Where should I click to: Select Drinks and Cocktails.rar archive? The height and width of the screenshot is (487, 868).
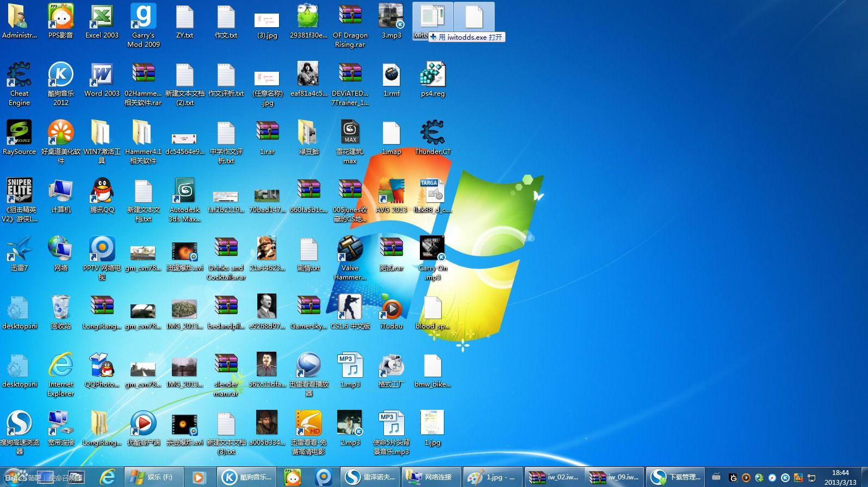(x=226, y=258)
